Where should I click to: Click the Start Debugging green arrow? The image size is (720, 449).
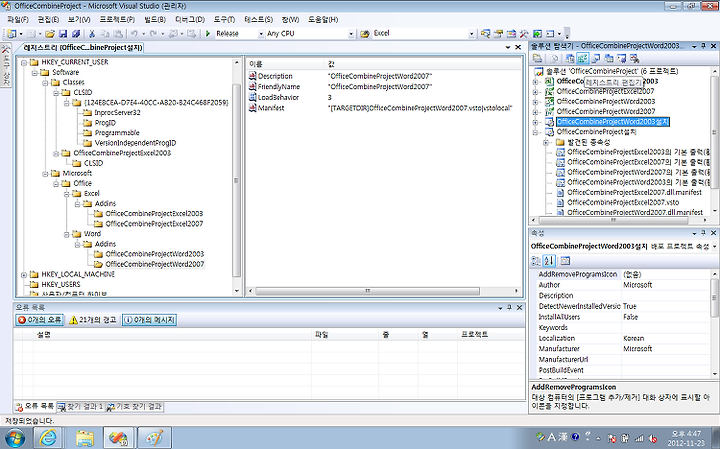point(208,34)
